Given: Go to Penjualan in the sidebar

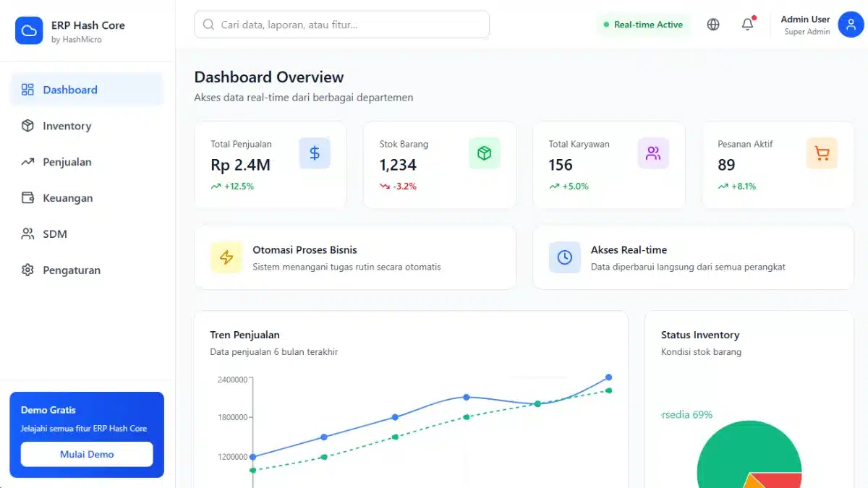Looking at the screenshot, I should [x=67, y=162].
